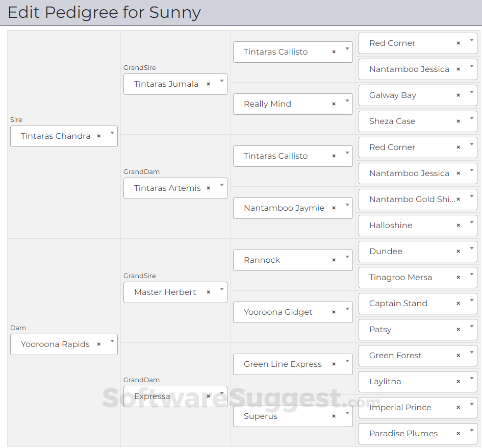Remove Yooroona Rapids from Dam field
Viewport: 482px width, 448px height.
pos(98,344)
